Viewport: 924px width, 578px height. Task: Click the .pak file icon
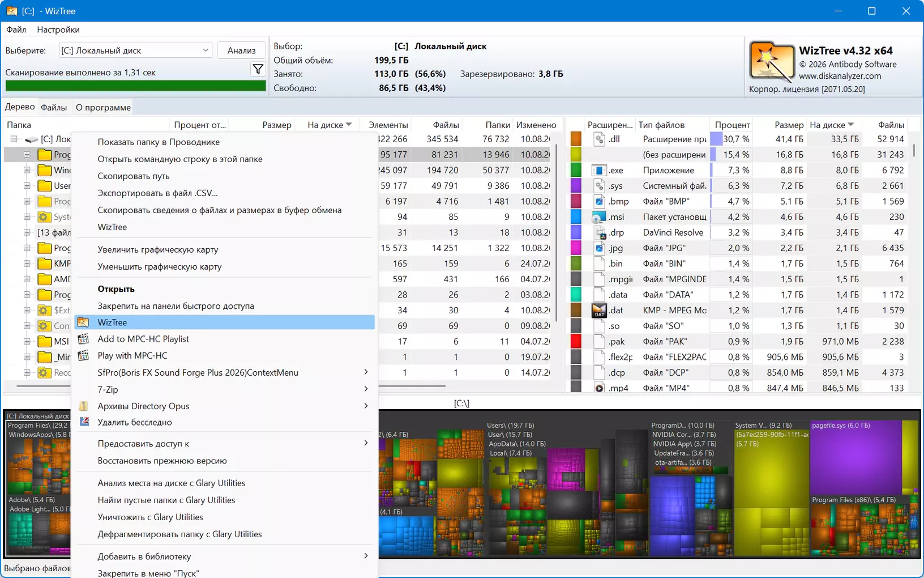(x=599, y=341)
